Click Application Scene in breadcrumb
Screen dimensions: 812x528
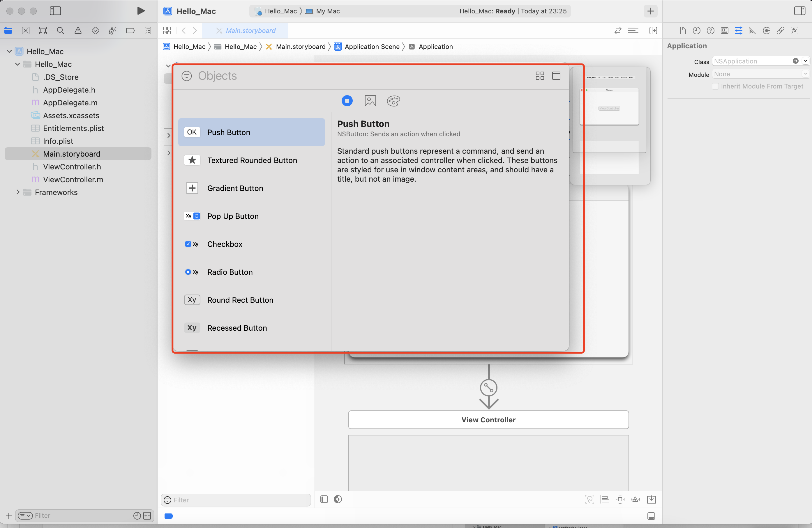pyautogui.click(x=372, y=47)
